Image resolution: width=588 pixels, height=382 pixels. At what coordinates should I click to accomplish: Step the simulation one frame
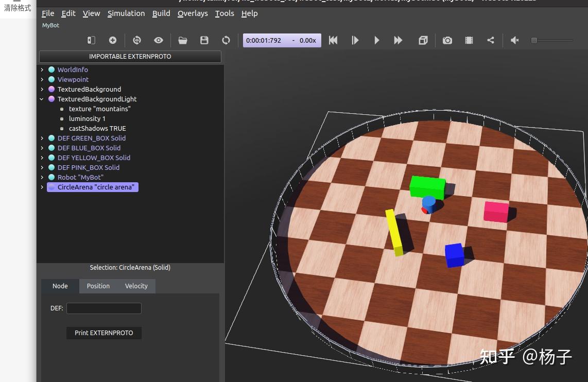[355, 40]
